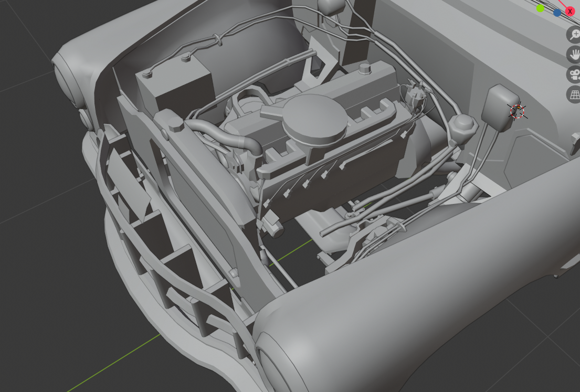Click the viewport zoom magnifier icon
Image resolution: width=580 pixels, height=392 pixels.
click(x=574, y=35)
